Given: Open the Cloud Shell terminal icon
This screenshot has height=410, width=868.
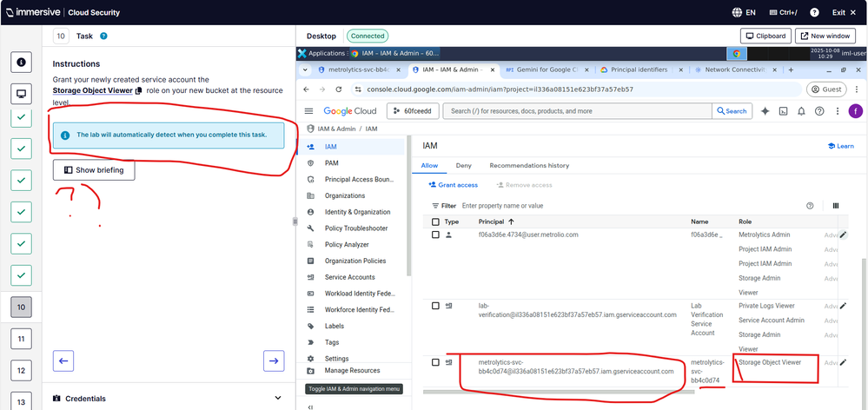Looking at the screenshot, I should click(x=783, y=111).
